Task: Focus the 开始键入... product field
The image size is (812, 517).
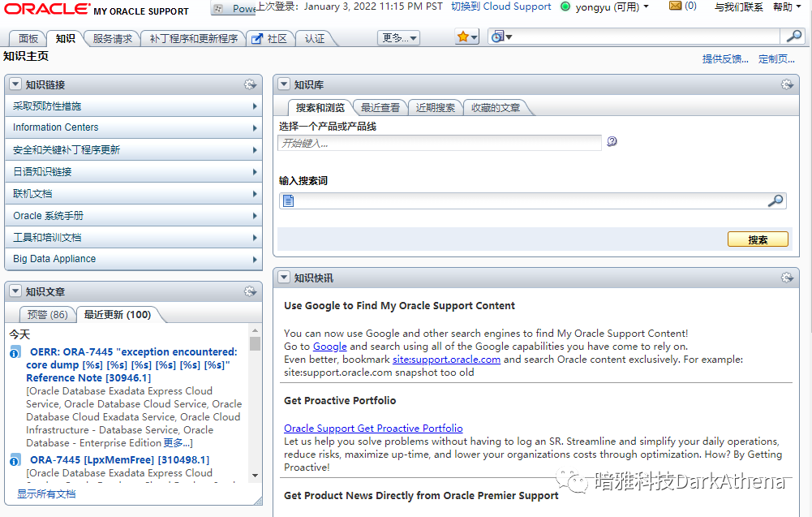Action: pos(440,143)
